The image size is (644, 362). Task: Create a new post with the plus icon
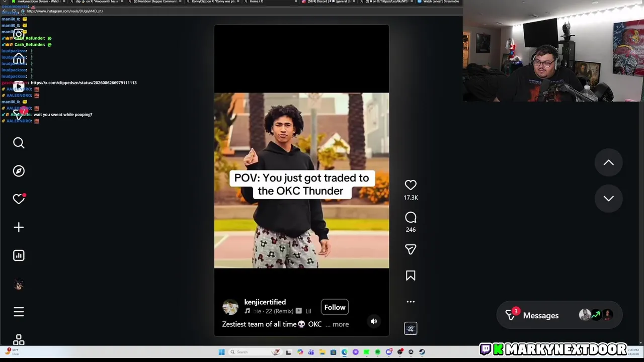pos(19,227)
